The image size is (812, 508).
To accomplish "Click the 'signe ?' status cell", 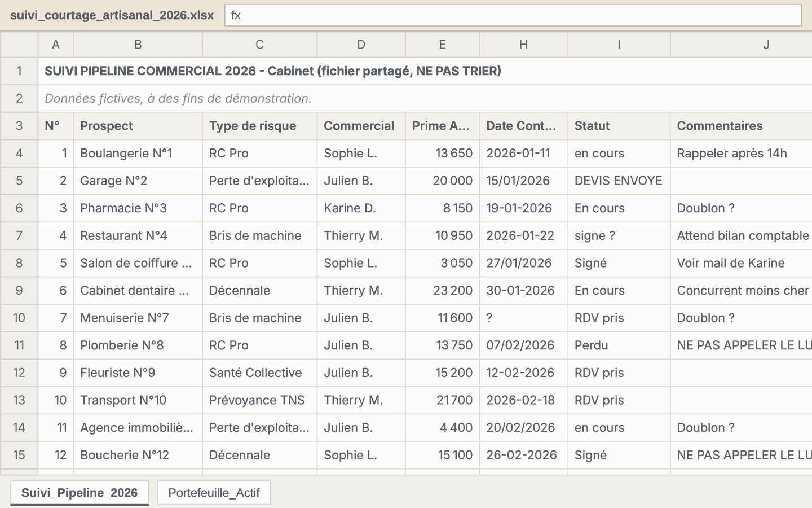I will pos(619,235).
